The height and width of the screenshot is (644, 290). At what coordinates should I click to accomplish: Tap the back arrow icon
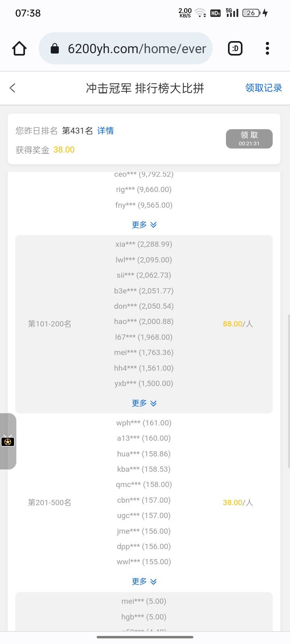pyautogui.click(x=13, y=88)
